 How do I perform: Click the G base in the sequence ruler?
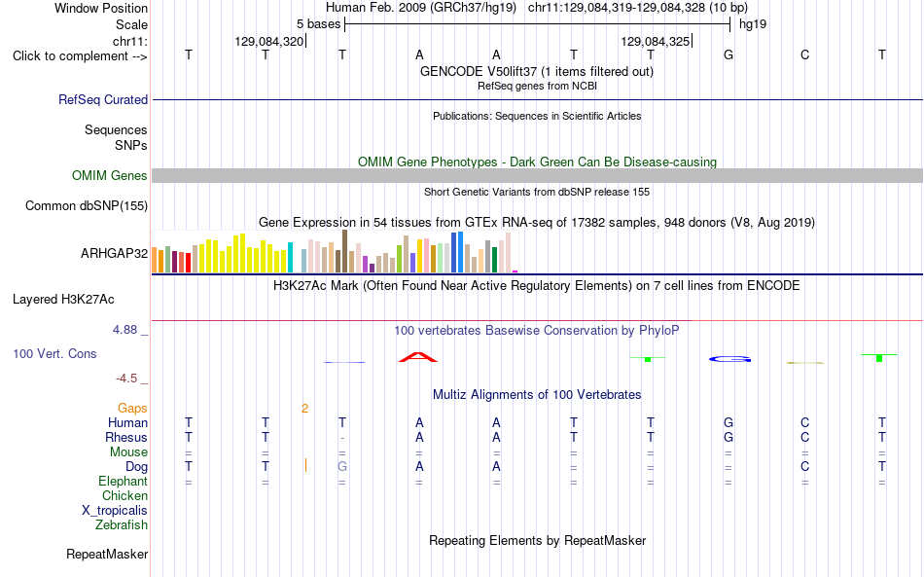click(x=729, y=54)
